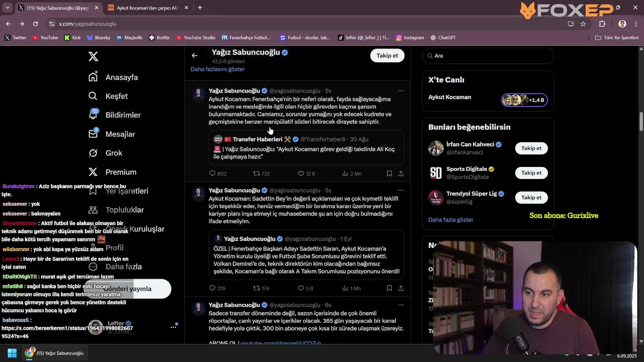The image size is (644, 362).
Task: Open Premium in the sidebar
Action: tap(113, 172)
